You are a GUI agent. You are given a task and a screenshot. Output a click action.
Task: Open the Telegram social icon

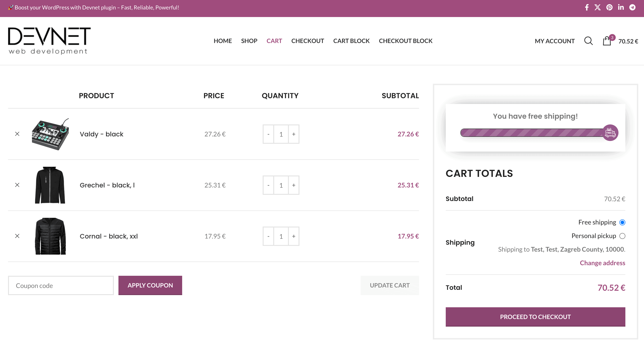[x=632, y=8]
